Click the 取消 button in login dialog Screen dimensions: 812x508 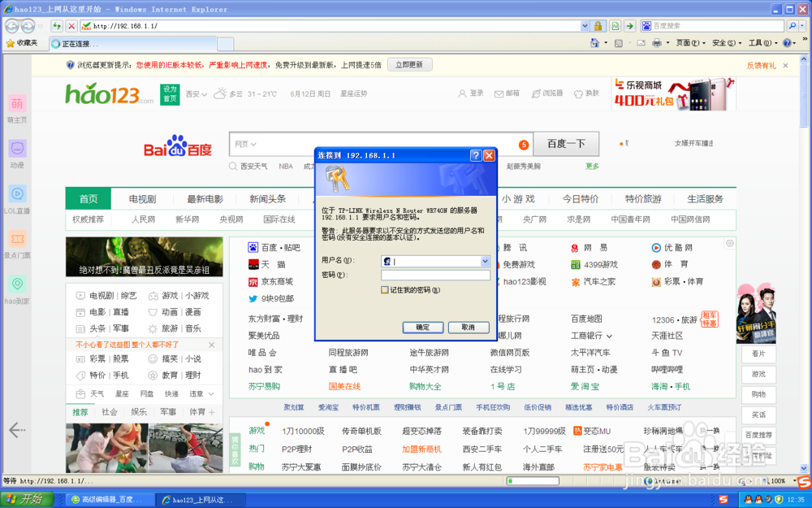pyautogui.click(x=469, y=328)
